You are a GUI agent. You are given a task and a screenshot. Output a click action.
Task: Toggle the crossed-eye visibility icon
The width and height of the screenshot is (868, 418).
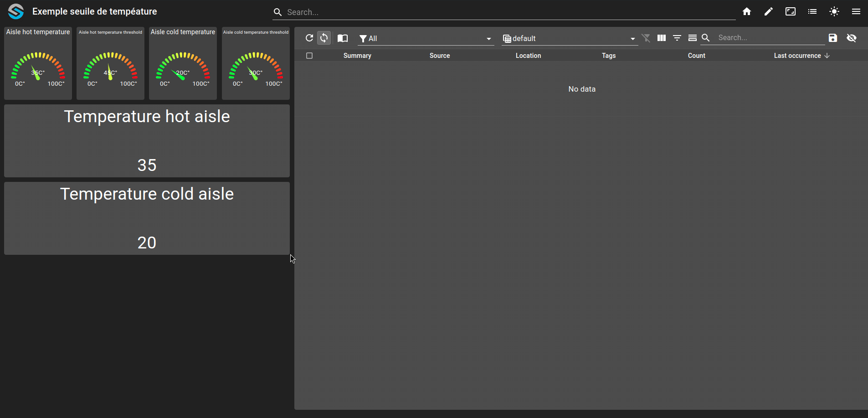[852, 38]
